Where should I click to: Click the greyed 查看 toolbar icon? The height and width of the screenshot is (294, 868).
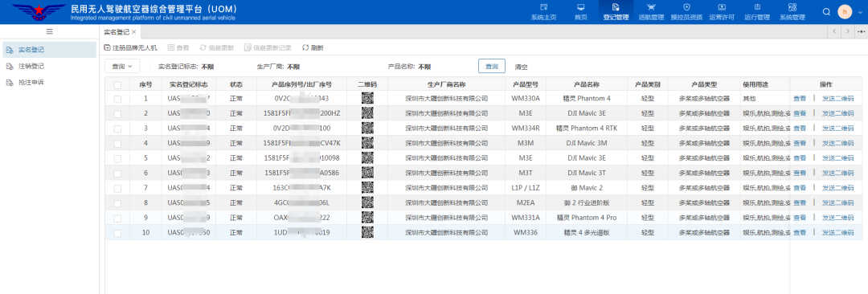tap(171, 47)
